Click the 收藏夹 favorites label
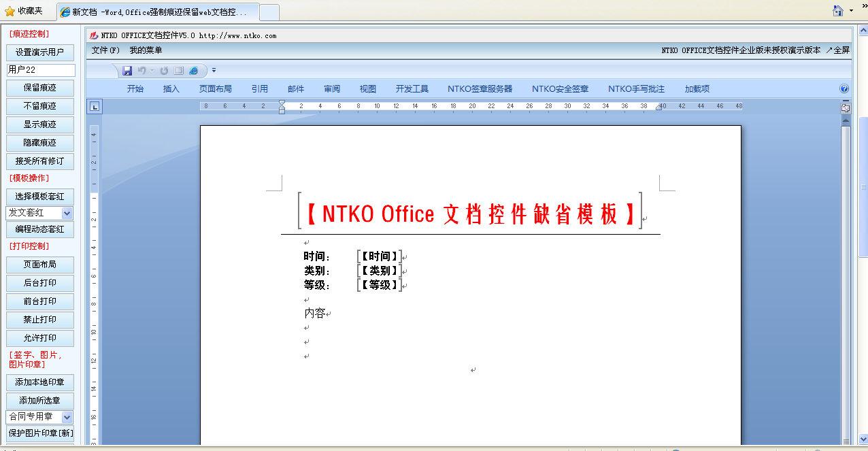Image resolution: width=868 pixels, height=451 pixels. click(30, 11)
